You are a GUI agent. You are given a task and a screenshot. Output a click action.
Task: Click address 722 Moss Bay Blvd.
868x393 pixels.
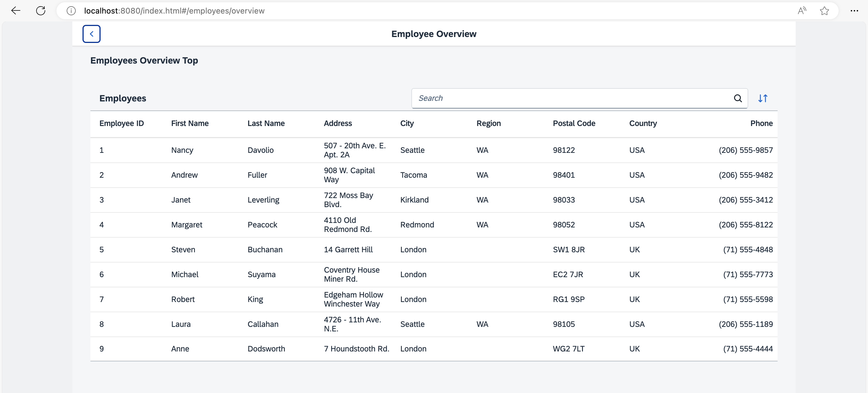pyautogui.click(x=348, y=200)
